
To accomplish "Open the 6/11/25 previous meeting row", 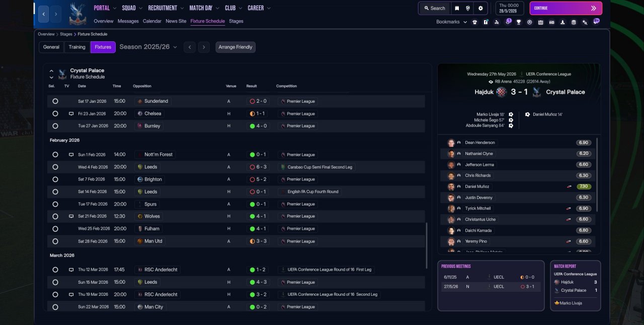I will (x=490, y=277).
